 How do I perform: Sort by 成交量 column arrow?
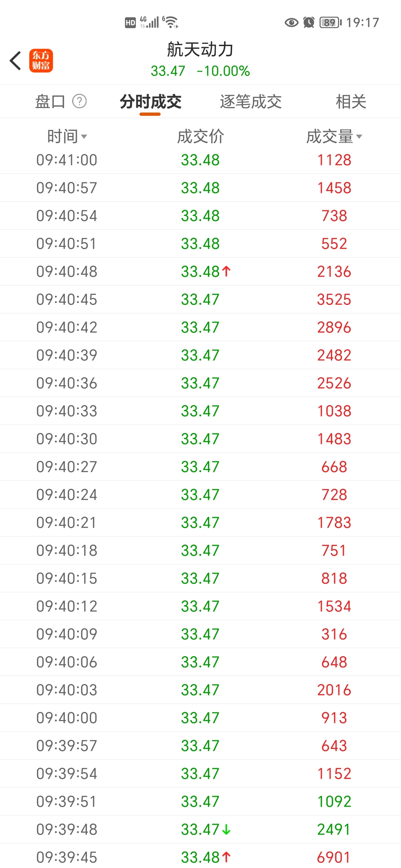[x=359, y=137]
